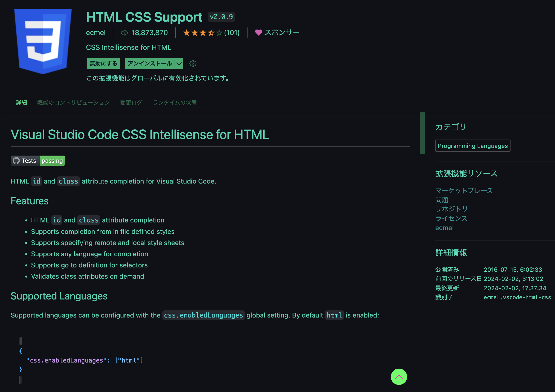The height and width of the screenshot is (392, 555).
Task: Expand 拡張機能リソース section header
Action: [x=467, y=173]
